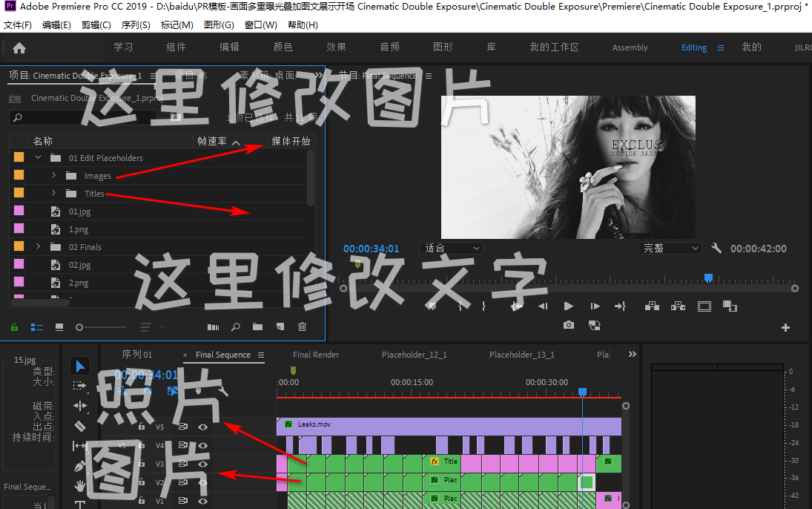Toggle proxies button under the monitor
Image resolution: width=812 pixels, height=509 pixels.
pos(595,325)
